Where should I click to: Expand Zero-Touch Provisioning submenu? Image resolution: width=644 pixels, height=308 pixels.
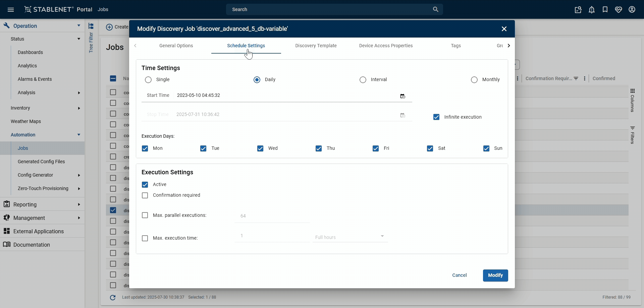pos(79,189)
